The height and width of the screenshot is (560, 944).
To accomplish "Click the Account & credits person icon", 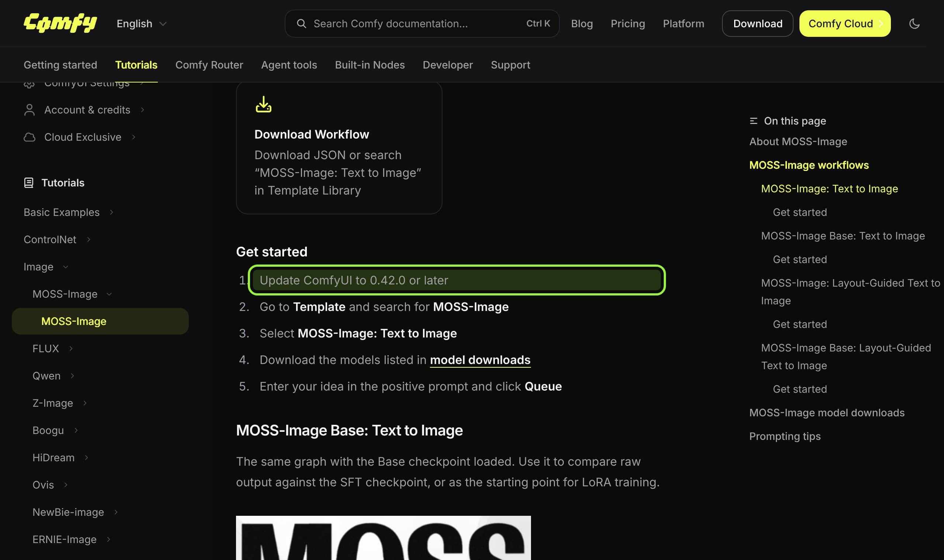I will pos(29,110).
